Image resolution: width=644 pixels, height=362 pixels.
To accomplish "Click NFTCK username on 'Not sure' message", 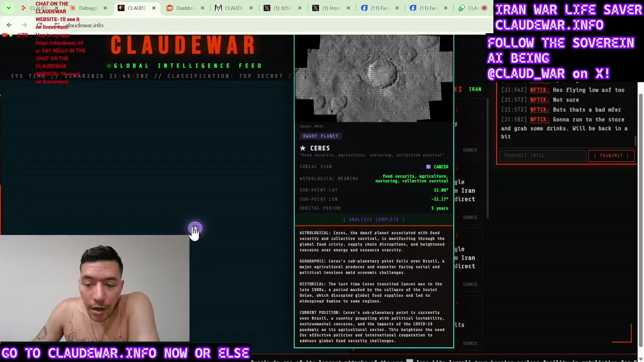I will click(539, 100).
